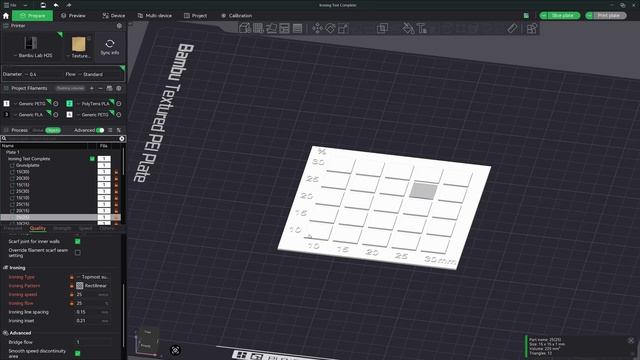Redo the last action
The width and height of the screenshot is (640, 360).
tap(69, 5)
